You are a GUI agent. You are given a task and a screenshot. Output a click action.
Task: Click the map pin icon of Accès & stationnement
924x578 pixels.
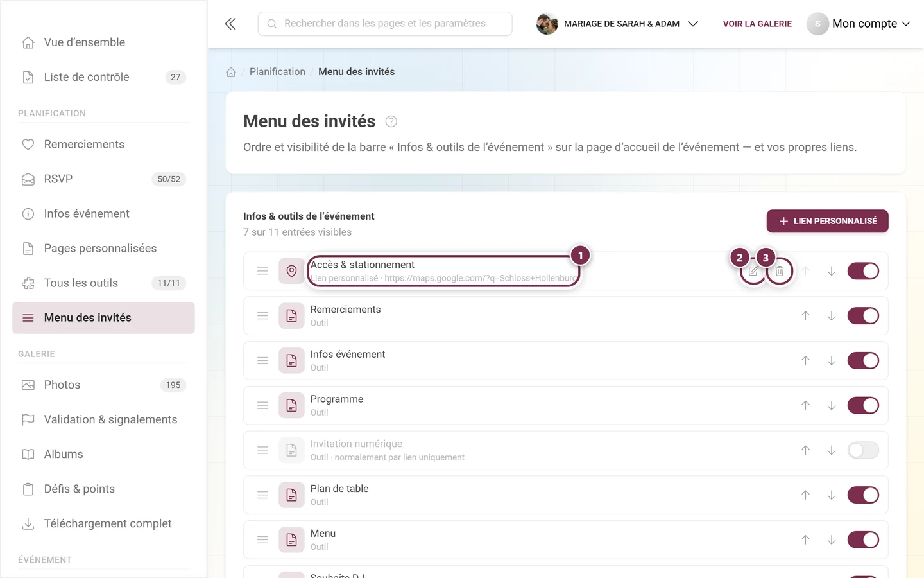pyautogui.click(x=291, y=271)
